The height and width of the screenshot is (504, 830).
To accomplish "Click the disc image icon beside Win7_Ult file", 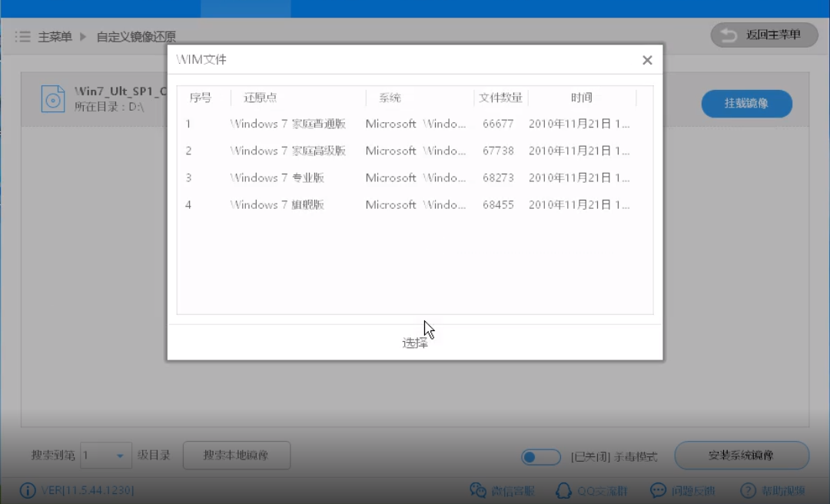I will pos(53,98).
